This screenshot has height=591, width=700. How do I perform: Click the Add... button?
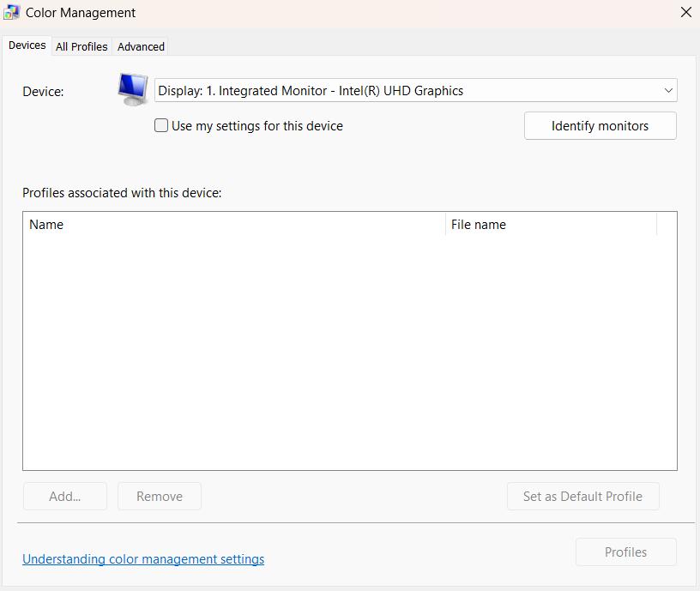click(65, 496)
